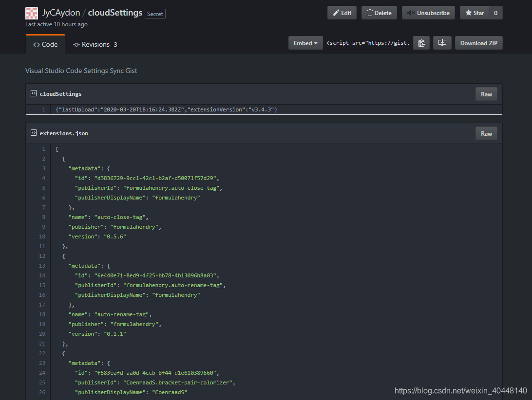Viewport: 532px width, 400px height.
Task: Delete this gist
Action: 379,13
